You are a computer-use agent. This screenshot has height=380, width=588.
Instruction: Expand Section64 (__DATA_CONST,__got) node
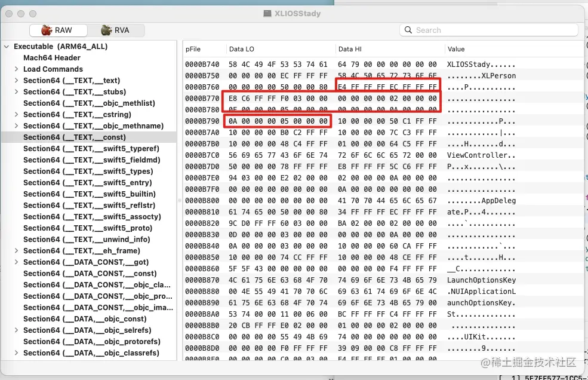(16, 262)
